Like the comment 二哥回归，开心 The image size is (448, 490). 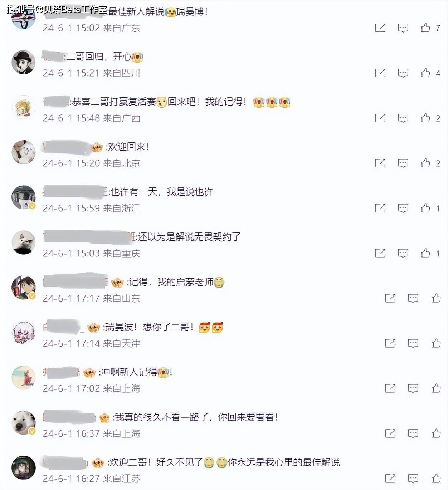tap(425, 73)
